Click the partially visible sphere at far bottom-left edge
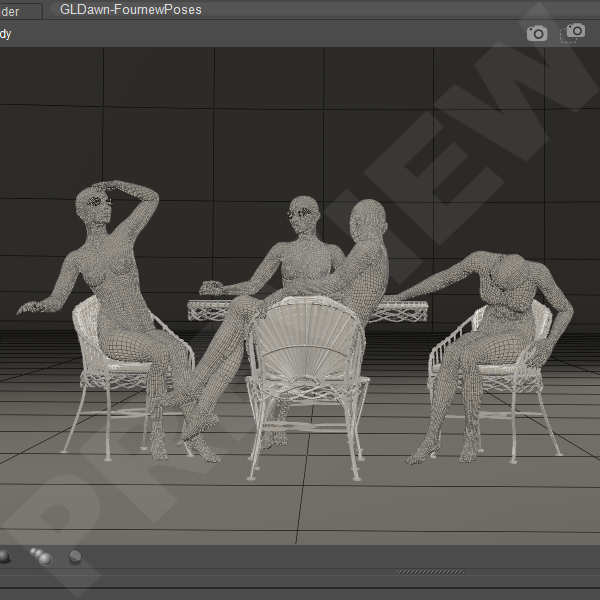Viewport: 600px width, 600px height. [x=4, y=556]
